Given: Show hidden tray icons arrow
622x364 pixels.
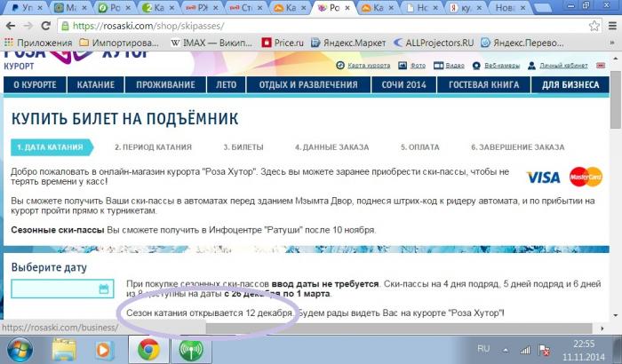Looking at the screenshot, I should (506, 350).
